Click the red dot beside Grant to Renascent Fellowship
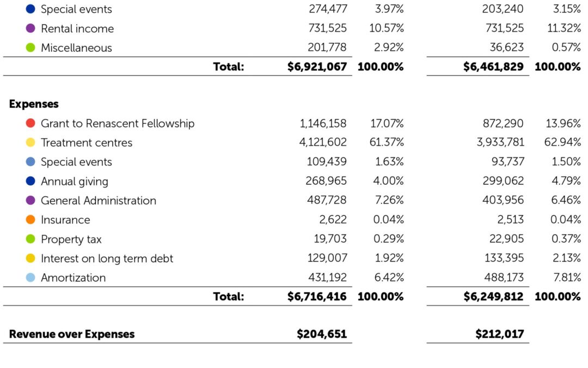The width and height of the screenshot is (588, 368). pos(30,123)
